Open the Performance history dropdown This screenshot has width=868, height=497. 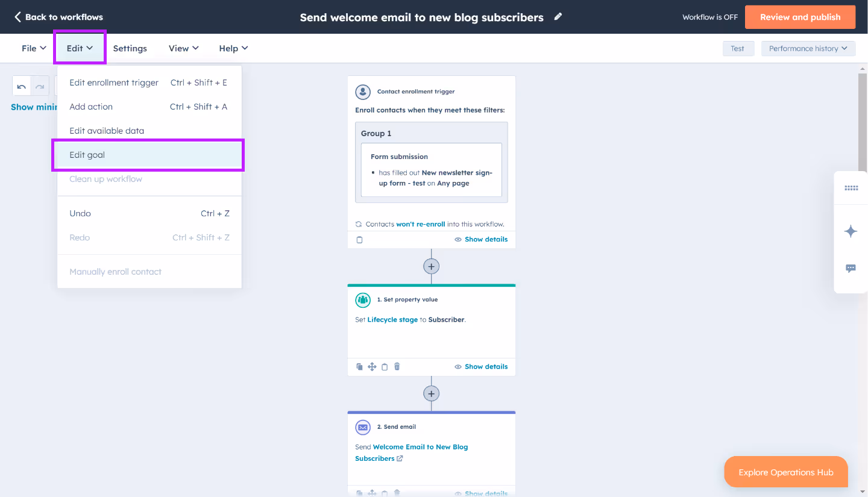click(x=808, y=48)
